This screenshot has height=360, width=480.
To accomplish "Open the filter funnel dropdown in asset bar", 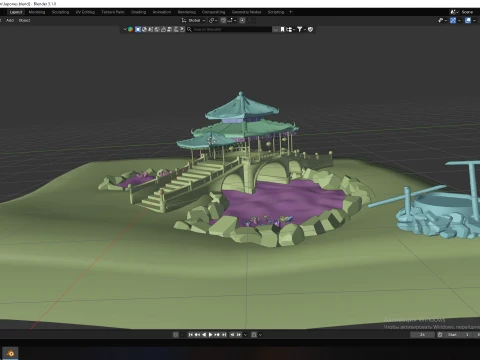I will [301, 29].
